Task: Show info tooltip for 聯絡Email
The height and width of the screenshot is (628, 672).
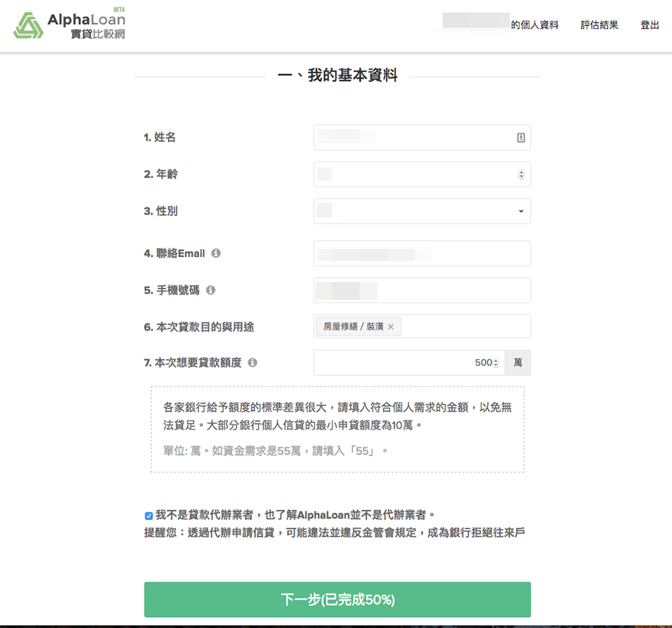Action: [216, 253]
